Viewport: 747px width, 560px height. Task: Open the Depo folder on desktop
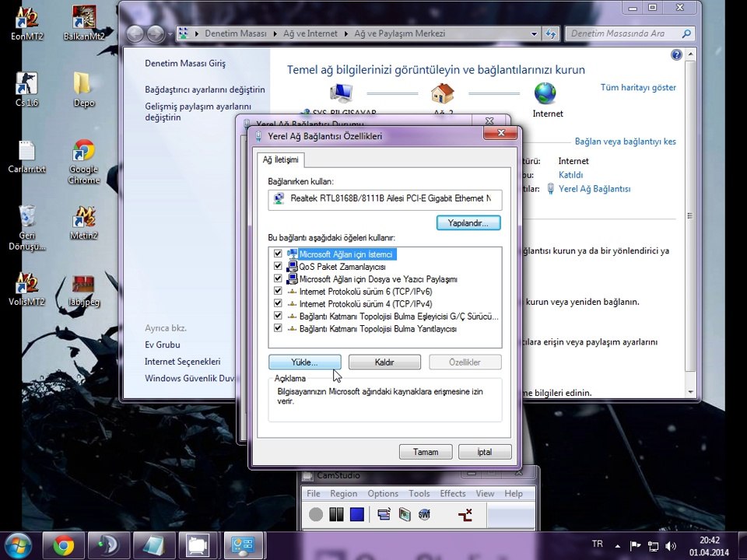(x=84, y=89)
